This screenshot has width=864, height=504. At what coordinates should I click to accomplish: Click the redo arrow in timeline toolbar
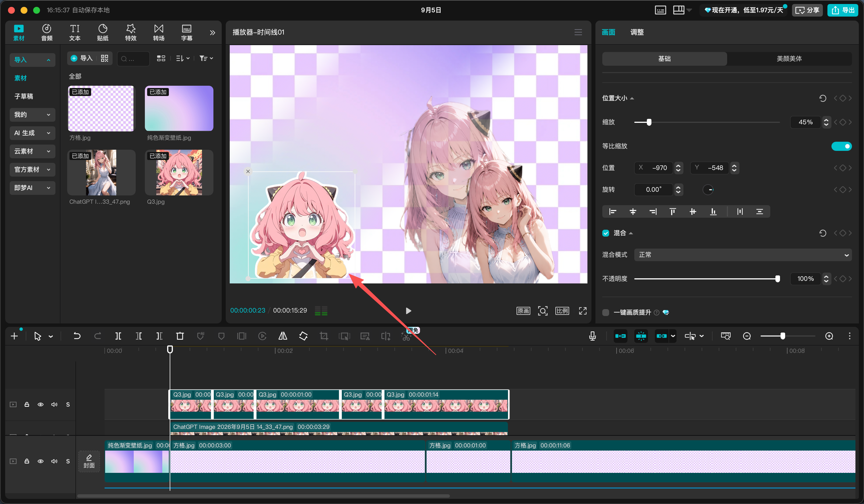coord(97,336)
